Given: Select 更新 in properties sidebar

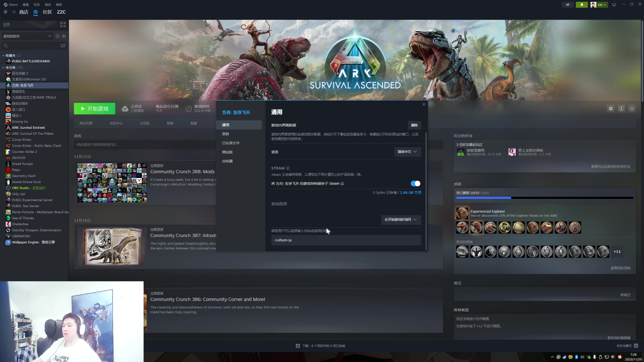Looking at the screenshot, I should point(239,134).
